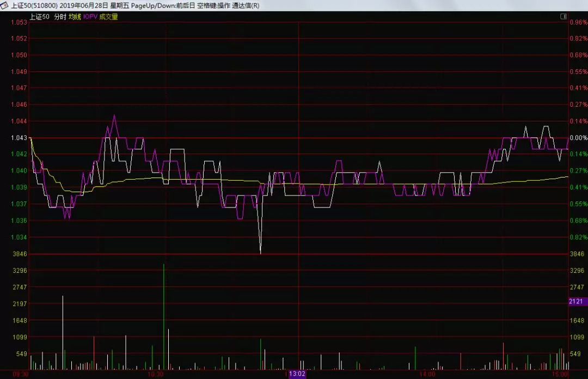588x379 pixels.
Task: Click the yellow 均线 legend label
Action: click(75, 17)
